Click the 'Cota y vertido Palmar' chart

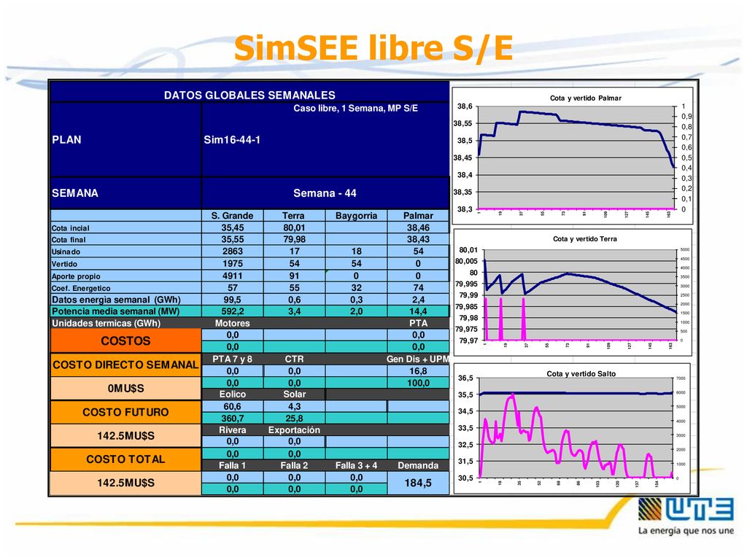click(x=573, y=156)
